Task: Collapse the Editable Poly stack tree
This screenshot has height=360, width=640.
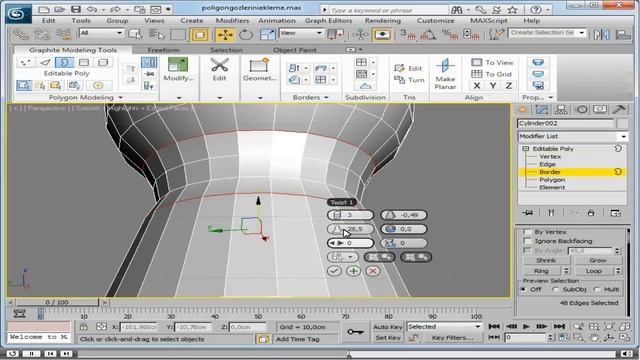Action: pyautogui.click(x=526, y=149)
